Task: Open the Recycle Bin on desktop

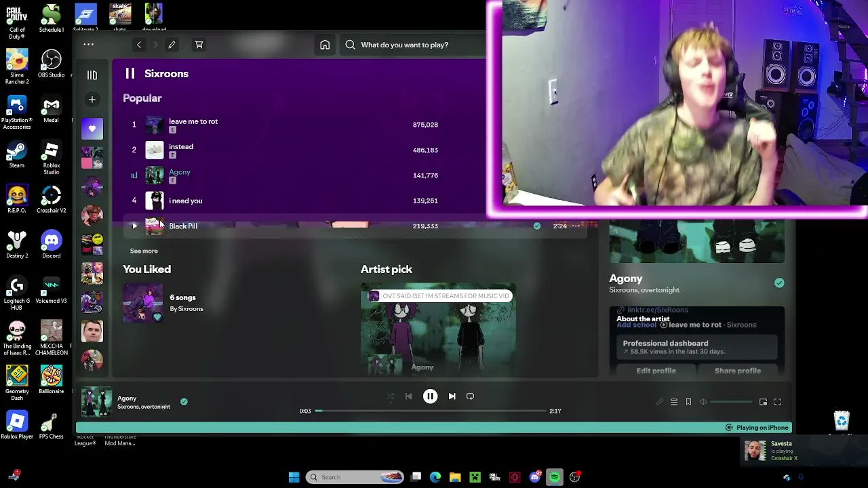Action: pyautogui.click(x=842, y=423)
